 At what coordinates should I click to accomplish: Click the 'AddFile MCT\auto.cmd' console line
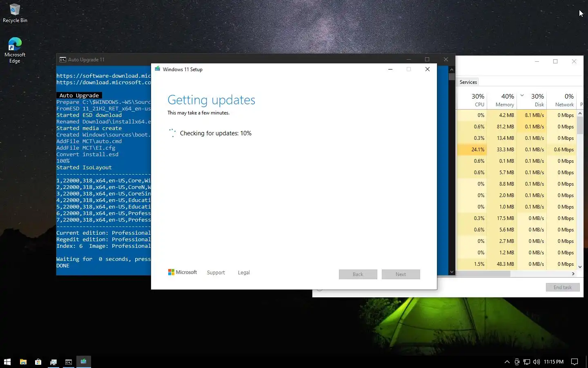point(89,141)
